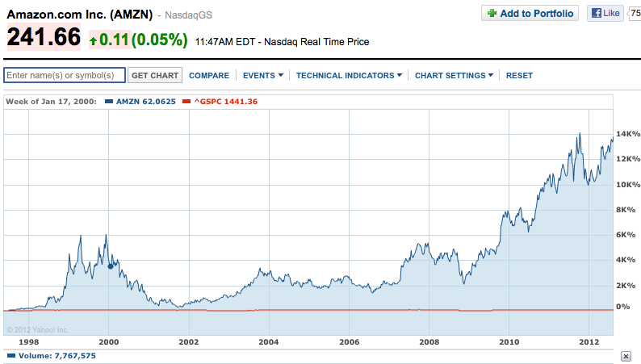This screenshot has width=641, height=364.
Task: Click the 0.11 (0.05%) change value
Action: click(x=144, y=40)
